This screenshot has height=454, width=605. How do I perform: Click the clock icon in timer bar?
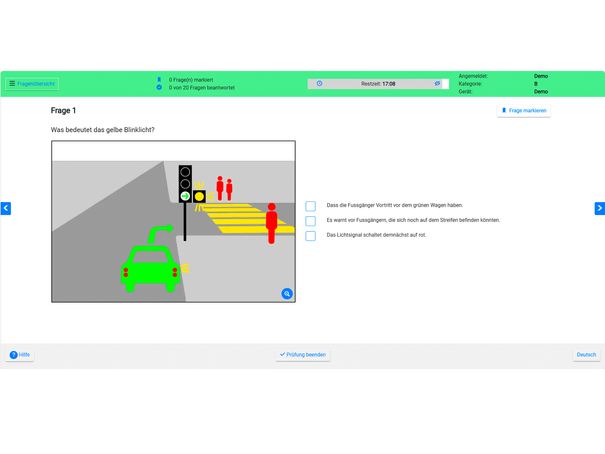pyautogui.click(x=319, y=83)
